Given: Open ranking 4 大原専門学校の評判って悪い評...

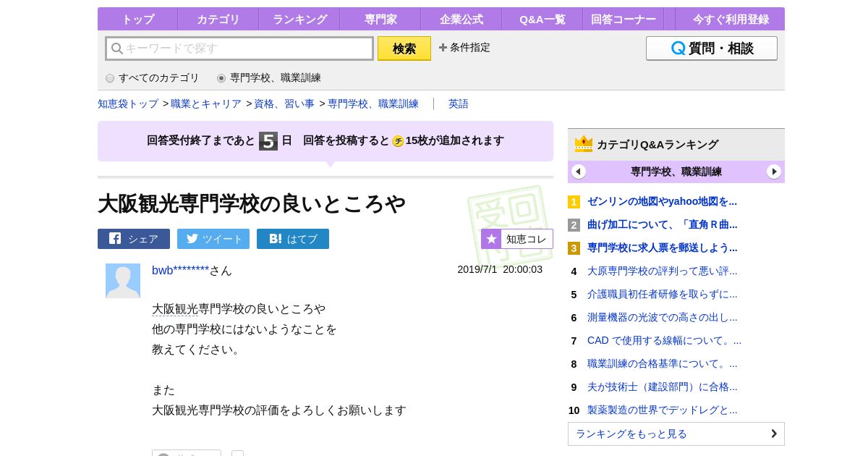Looking at the screenshot, I should (x=662, y=271).
